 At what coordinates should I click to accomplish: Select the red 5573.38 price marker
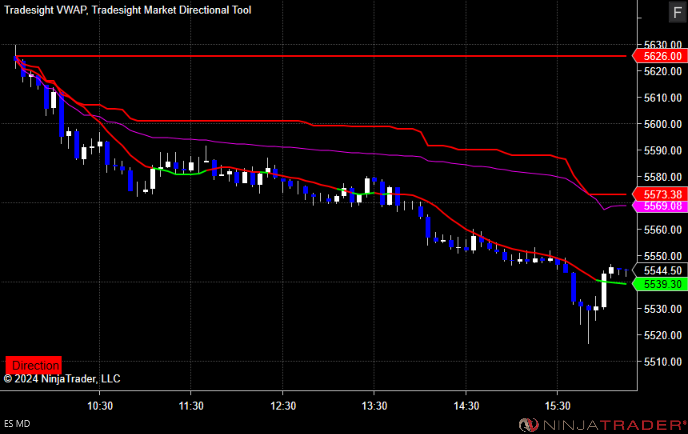pyautogui.click(x=661, y=194)
